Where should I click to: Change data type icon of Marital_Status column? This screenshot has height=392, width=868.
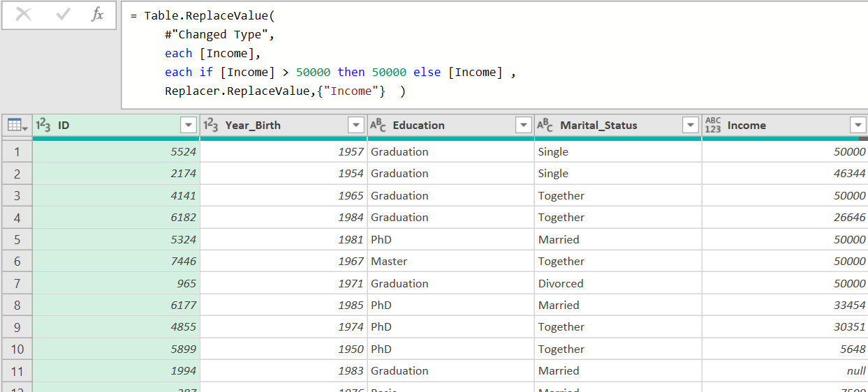(x=545, y=126)
